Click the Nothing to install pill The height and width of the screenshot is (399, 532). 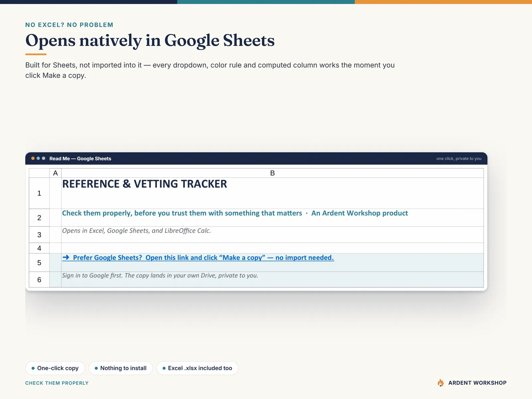tap(121, 368)
